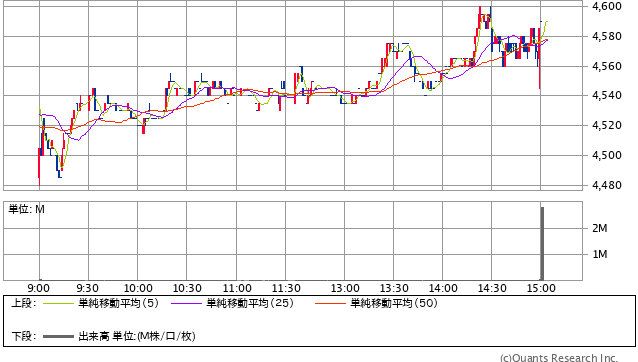Click the 4,580 price axis label

[607, 37]
